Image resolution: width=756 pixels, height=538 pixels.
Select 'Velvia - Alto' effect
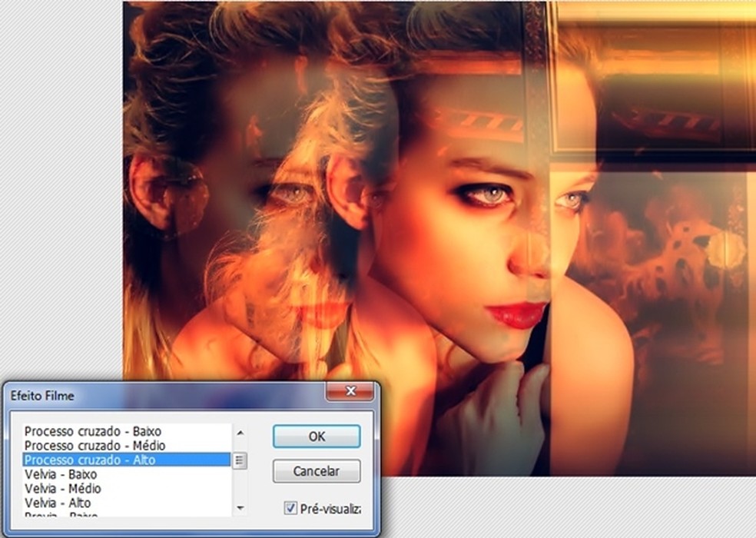click(x=127, y=503)
